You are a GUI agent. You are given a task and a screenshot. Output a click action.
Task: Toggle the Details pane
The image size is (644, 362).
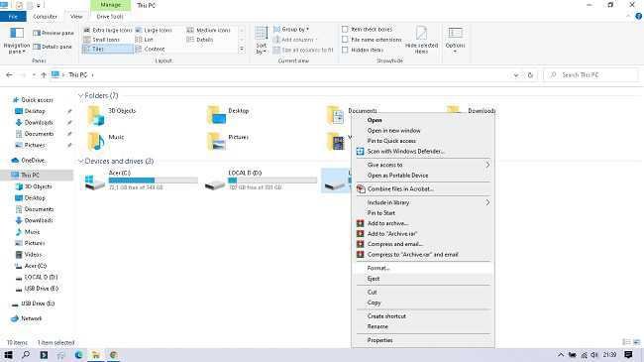pyautogui.click(x=53, y=47)
